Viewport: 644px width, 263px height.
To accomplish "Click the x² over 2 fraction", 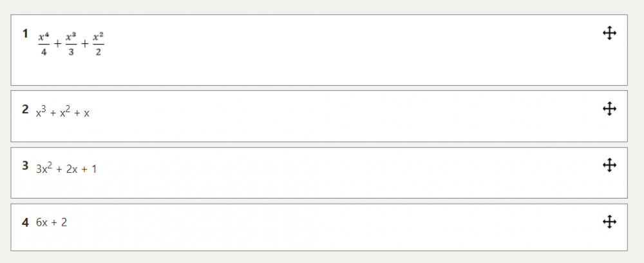I will pyautogui.click(x=98, y=44).
